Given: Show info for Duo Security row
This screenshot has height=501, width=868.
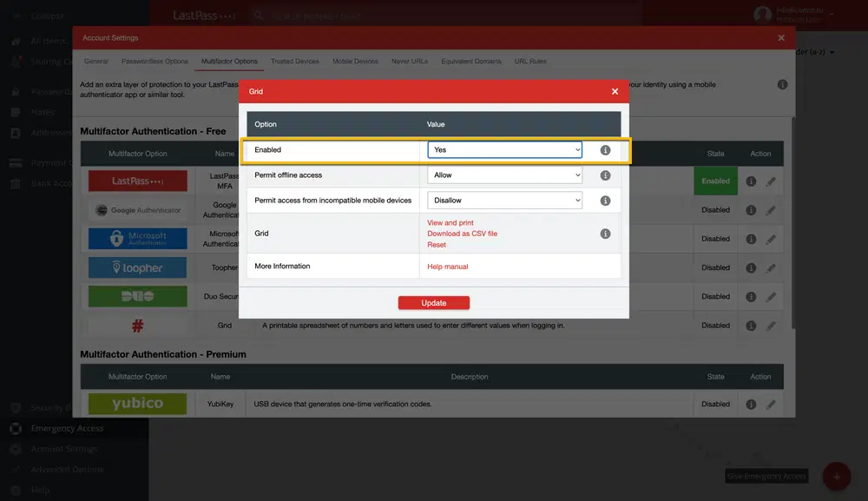Looking at the screenshot, I should [751, 296].
